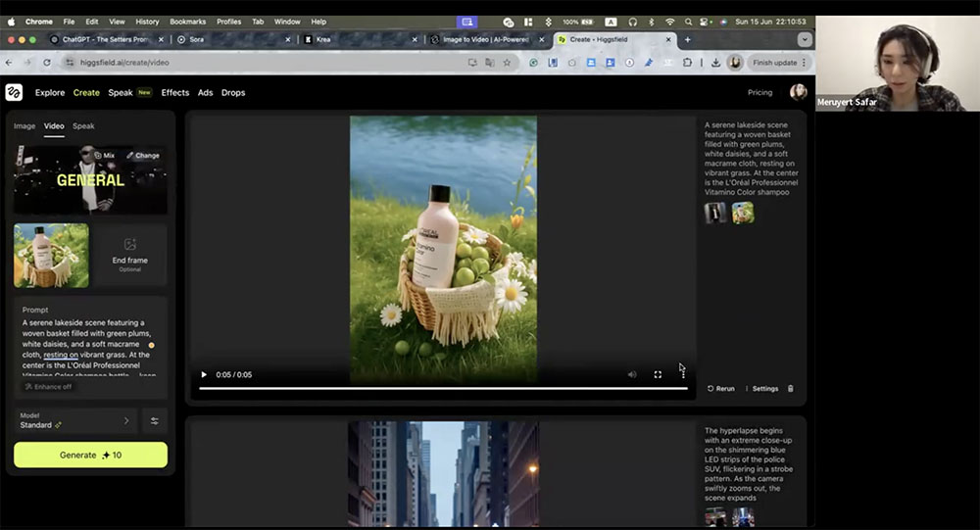Click the Mix option on the General preset
The height and width of the screenshot is (530, 980).
(105, 156)
